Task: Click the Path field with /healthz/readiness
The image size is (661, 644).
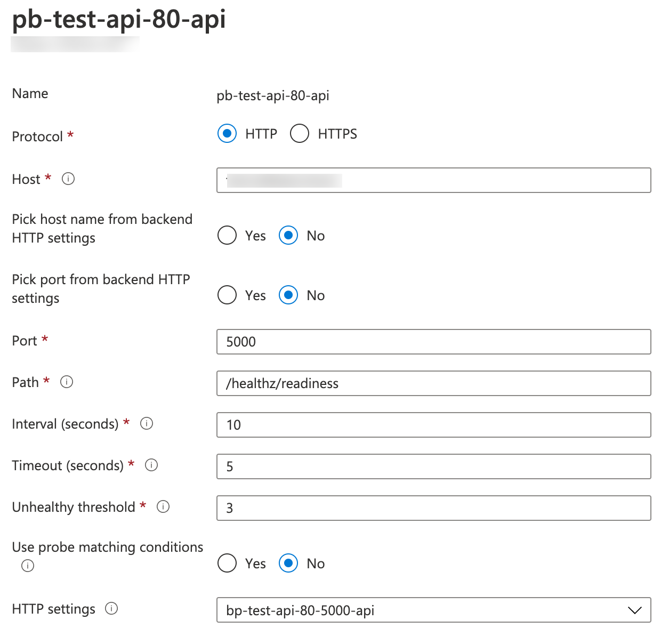Action: pos(433,383)
